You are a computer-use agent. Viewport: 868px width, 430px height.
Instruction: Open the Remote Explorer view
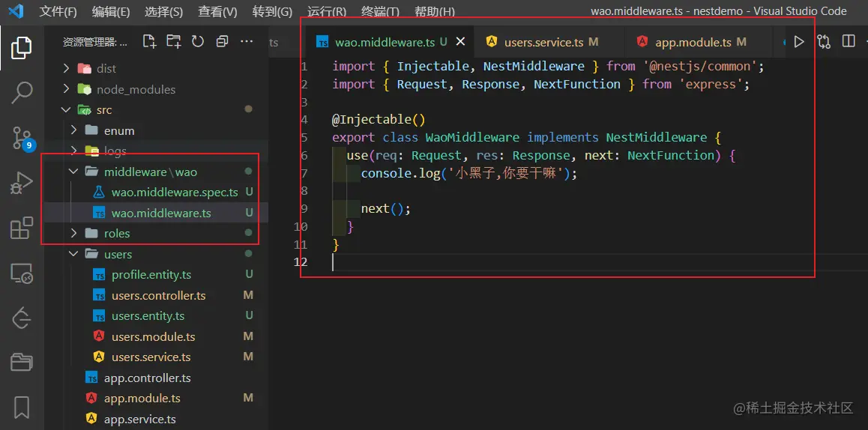pos(22,273)
